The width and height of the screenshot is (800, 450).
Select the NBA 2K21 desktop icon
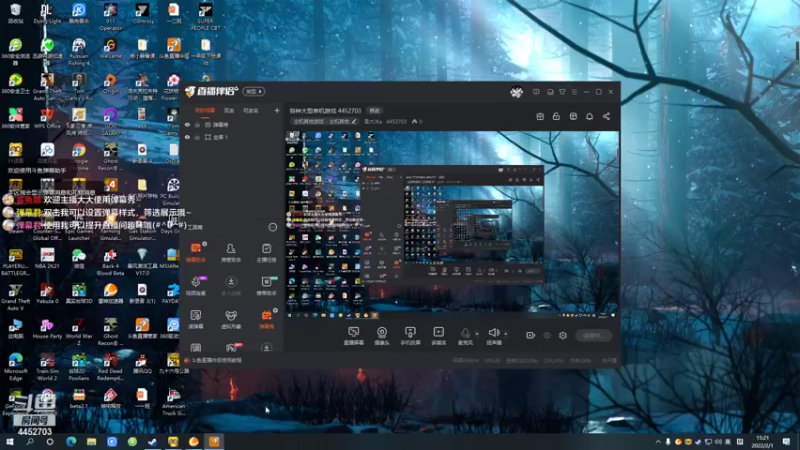click(47, 259)
